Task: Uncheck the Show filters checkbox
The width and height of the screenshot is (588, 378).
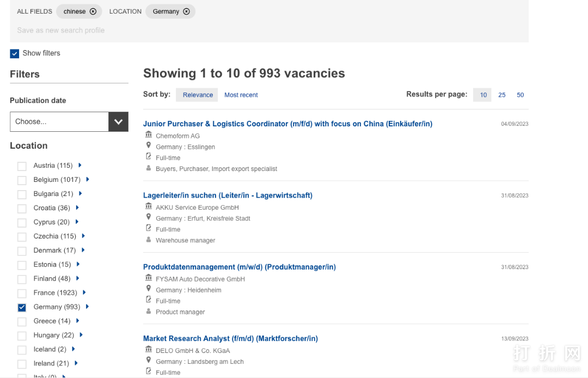Action: [15, 53]
